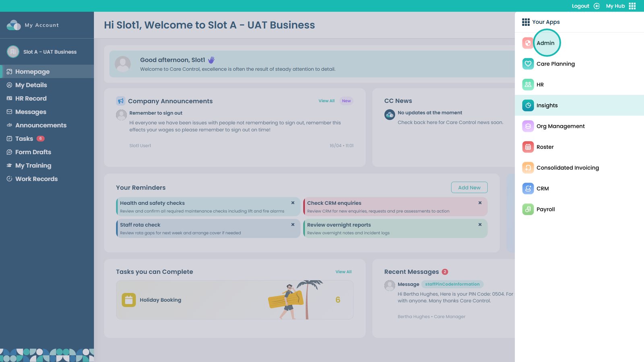This screenshot has width=644, height=362.
Task: Dismiss the Check CRM enquiries reminder
Action: click(480, 203)
